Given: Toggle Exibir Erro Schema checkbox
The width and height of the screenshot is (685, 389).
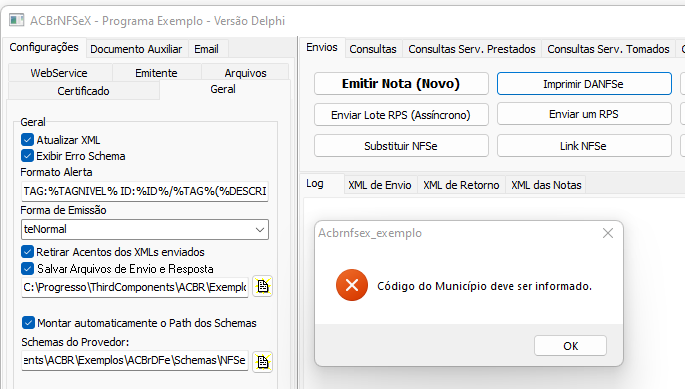Looking at the screenshot, I should (x=27, y=156).
